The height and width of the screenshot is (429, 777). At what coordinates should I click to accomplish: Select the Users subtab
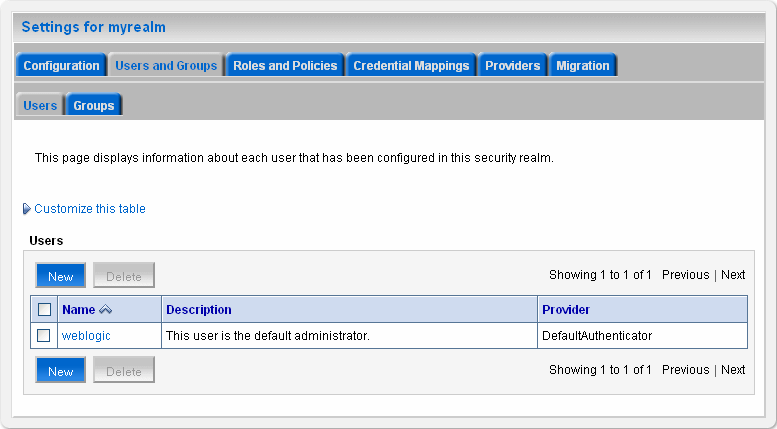tap(40, 105)
